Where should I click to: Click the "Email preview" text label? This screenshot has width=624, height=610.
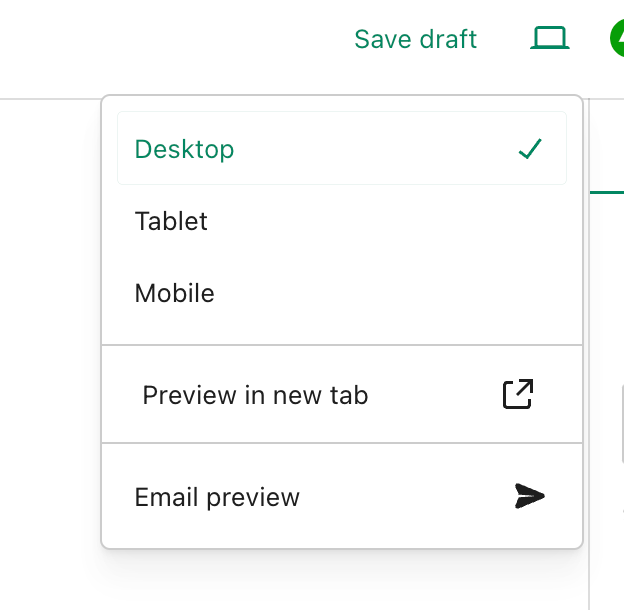coord(217,497)
